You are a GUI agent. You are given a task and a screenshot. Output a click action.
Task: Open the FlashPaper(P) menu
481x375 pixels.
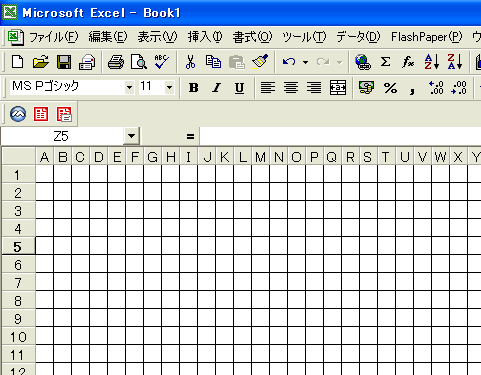[x=426, y=37]
